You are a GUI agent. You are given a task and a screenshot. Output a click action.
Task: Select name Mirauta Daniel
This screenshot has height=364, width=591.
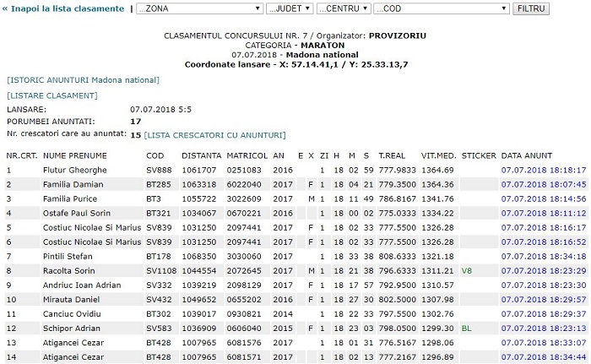(x=71, y=300)
